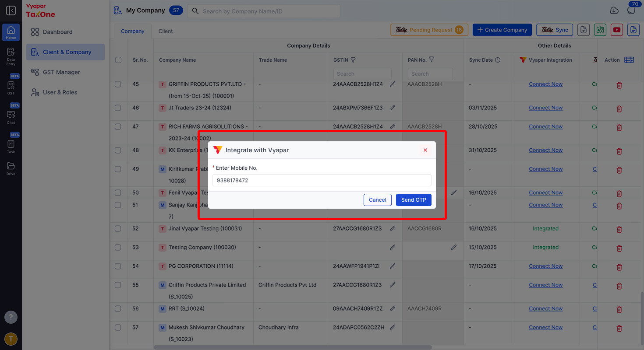Open the Task beta module
Screen dimensions: 644x350
(x=11, y=146)
